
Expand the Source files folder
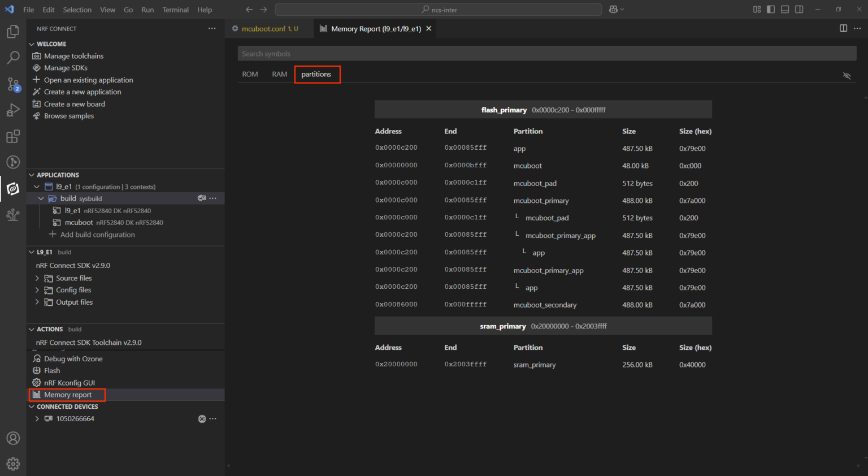pos(73,278)
